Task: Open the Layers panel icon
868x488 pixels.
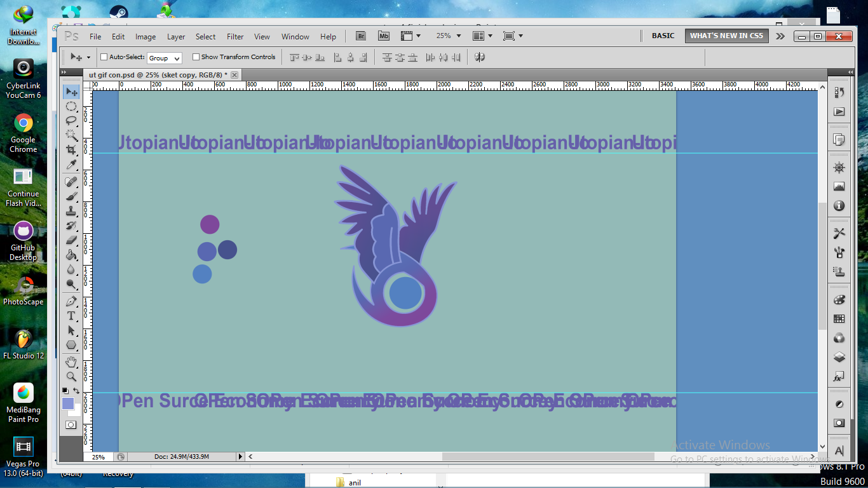Action: (x=839, y=357)
